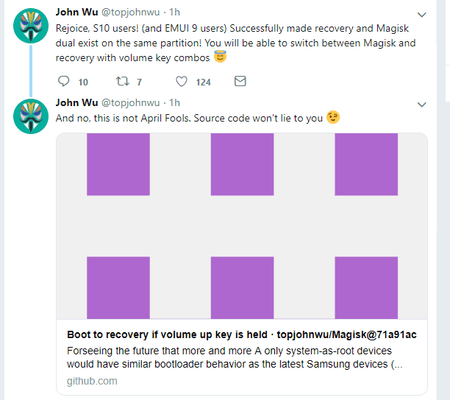Screen dimensions: 450x400
Task: Click envelope direct message icon
Action: click(x=240, y=81)
